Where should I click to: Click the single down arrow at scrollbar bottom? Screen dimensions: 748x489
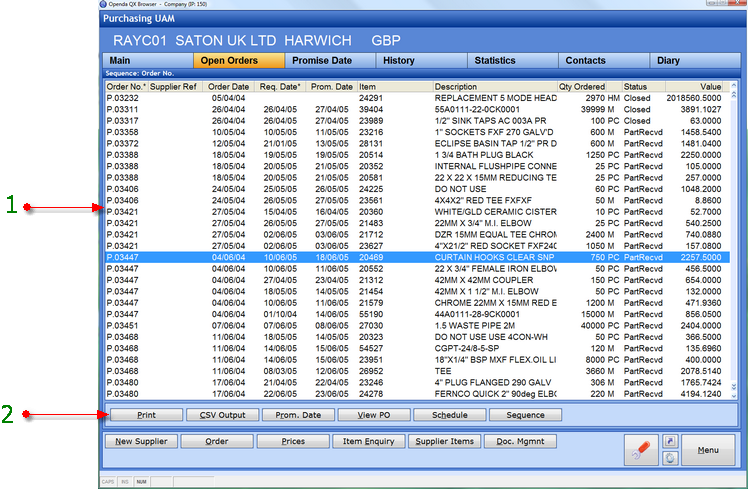(734, 395)
